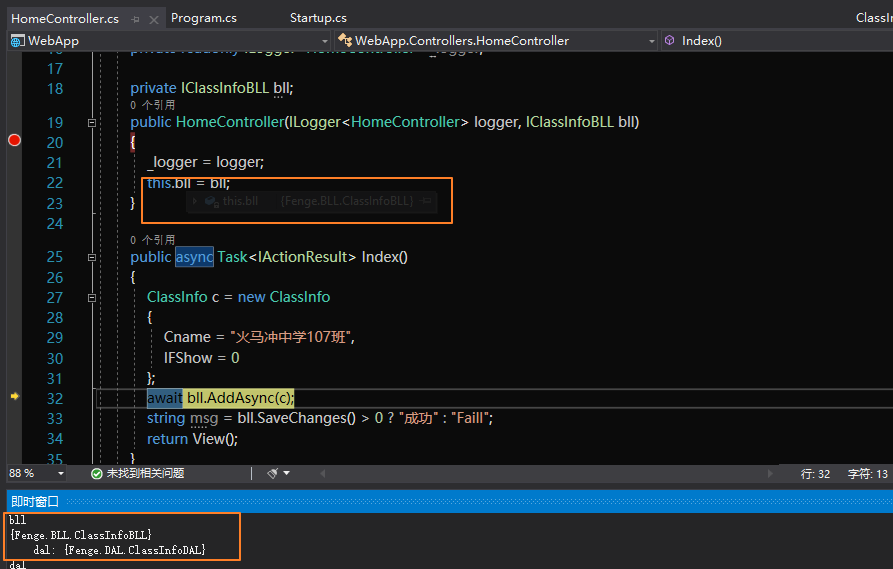Click the '0 个引用' link above the HomeController constructor

click(x=152, y=105)
